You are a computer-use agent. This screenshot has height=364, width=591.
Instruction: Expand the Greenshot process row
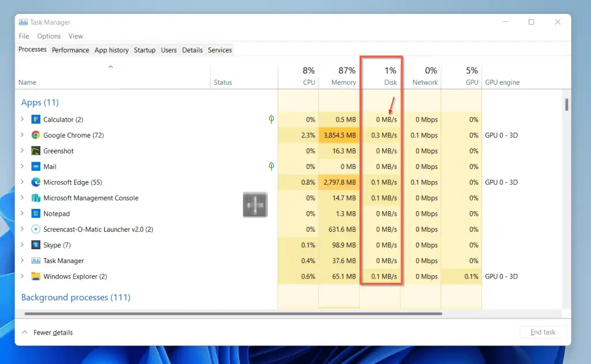(x=23, y=151)
